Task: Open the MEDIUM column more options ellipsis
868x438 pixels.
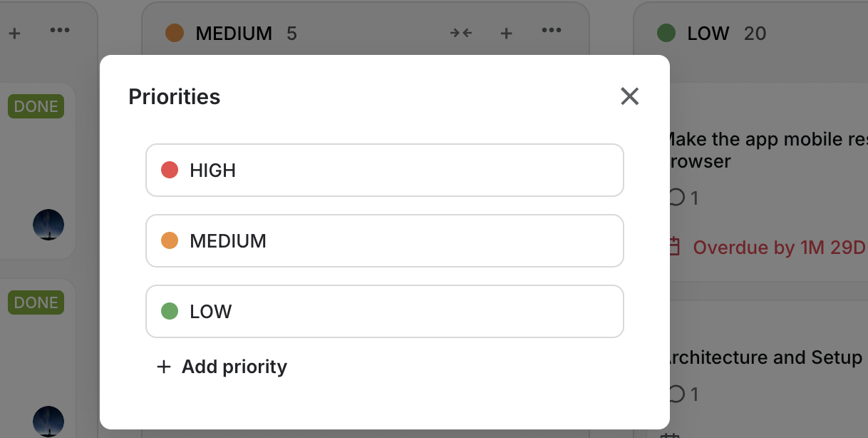Action: [x=552, y=30]
